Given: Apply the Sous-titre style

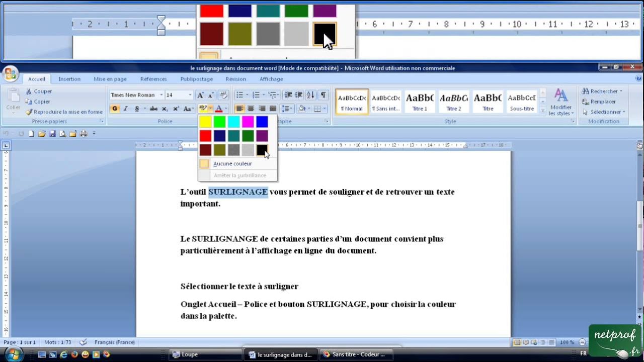Looking at the screenshot, I should pyautogui.click(x=522, y=102).
